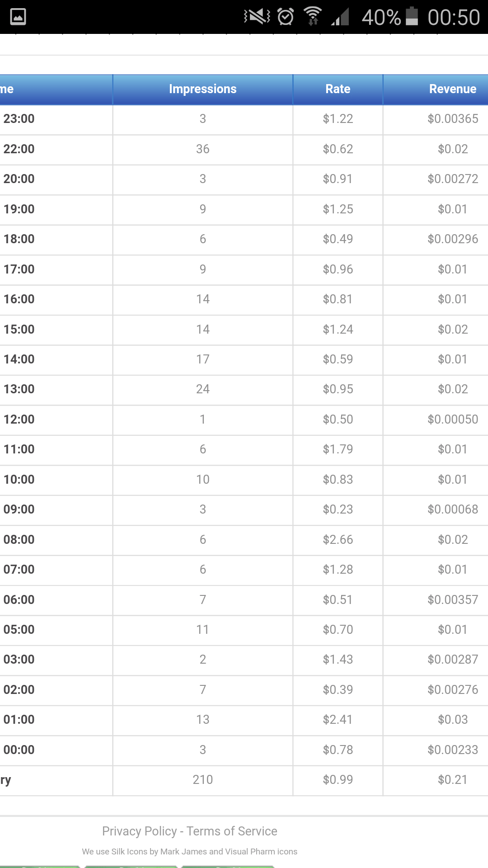
Task: Sort by the Impressions column header
Action: (202, 89)
